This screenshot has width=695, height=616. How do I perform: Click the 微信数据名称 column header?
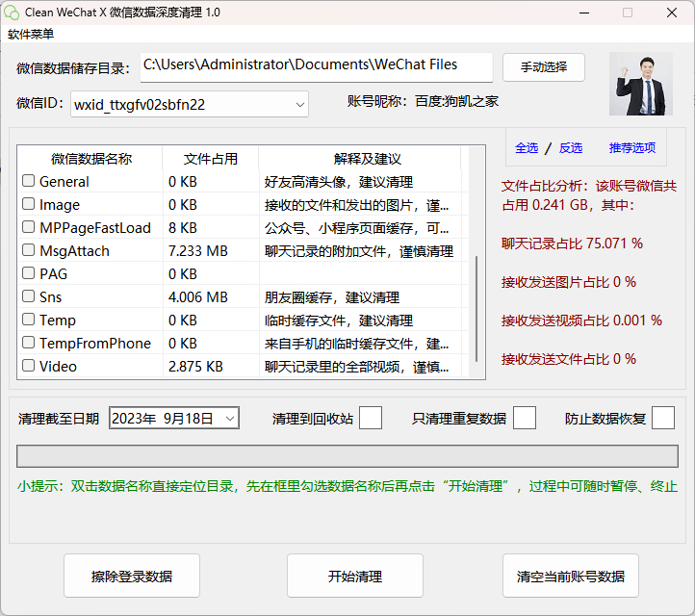coord(90,158)
